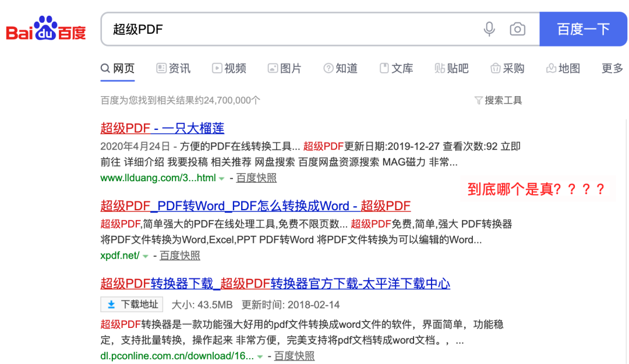
Task: Click text 大小: 43.5MB
Action: click(202, 305)
